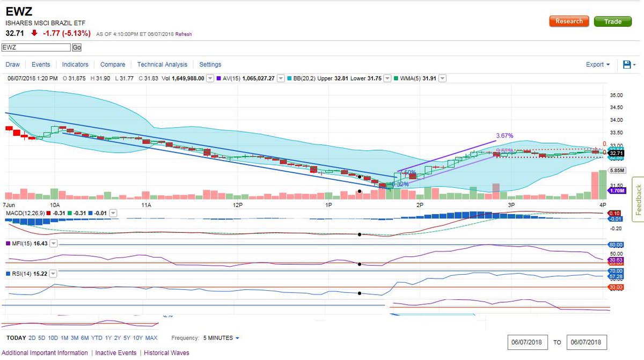This screenshot has width=644, height=360.
Task: Open Additional Important Information link
Action: (x=45, y=352)
